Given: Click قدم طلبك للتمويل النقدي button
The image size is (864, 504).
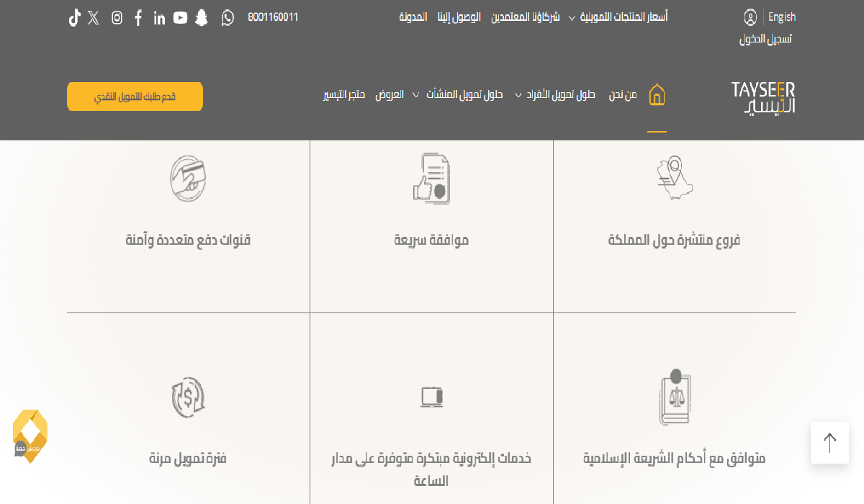Looking at the screenshot, I should click(135, 96).
